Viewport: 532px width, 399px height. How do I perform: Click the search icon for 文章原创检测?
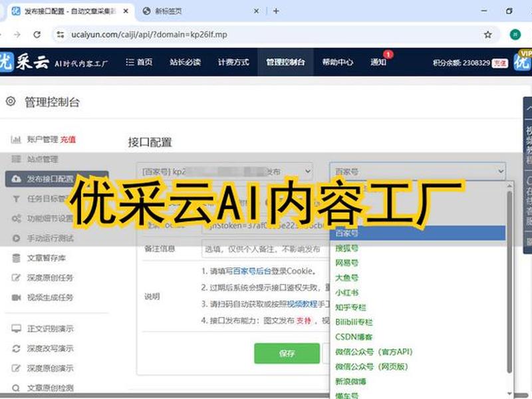coord(16,388)
